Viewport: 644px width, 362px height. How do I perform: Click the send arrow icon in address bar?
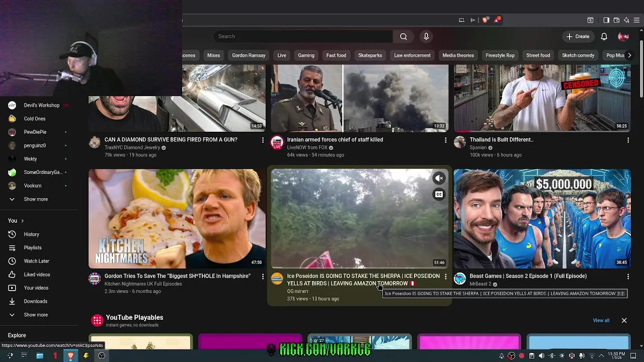point(473,20)
